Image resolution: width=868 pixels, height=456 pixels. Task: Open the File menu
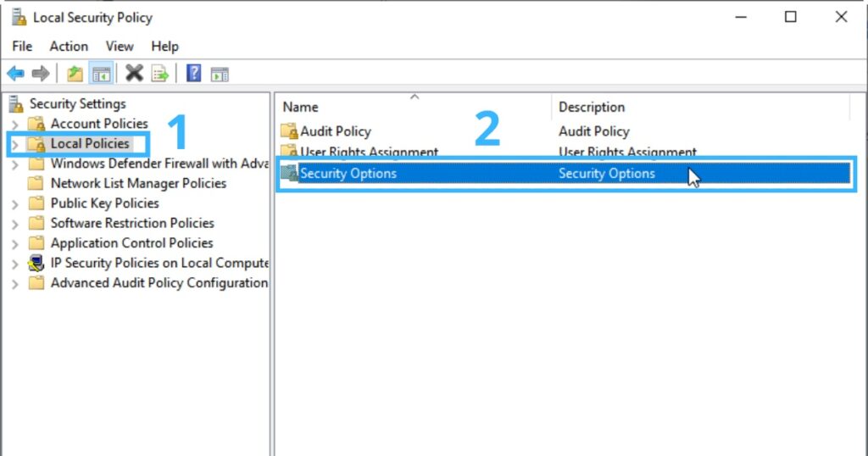click(22, 47)
